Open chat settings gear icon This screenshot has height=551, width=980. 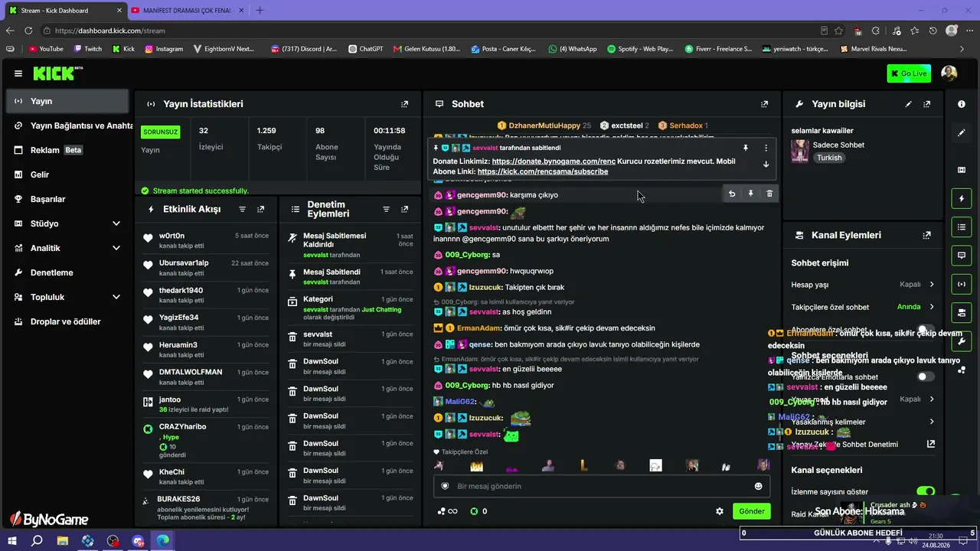coord(720,511)
